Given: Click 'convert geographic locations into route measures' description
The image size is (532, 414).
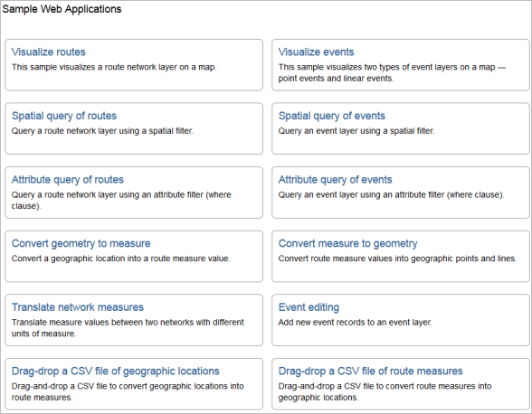Looking at the screenshot, I should coord(128,391).
